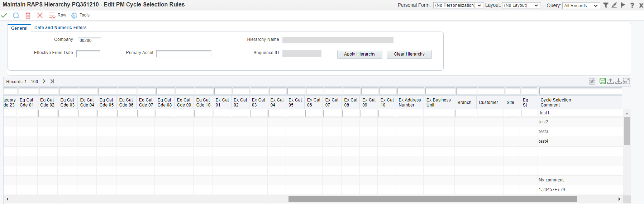Click the import grid data upload icon
This screenshot has width=644, height=204.
(610, 81)
